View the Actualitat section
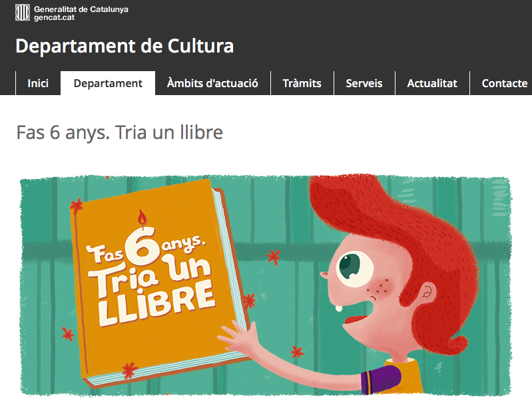 point(432,83)
